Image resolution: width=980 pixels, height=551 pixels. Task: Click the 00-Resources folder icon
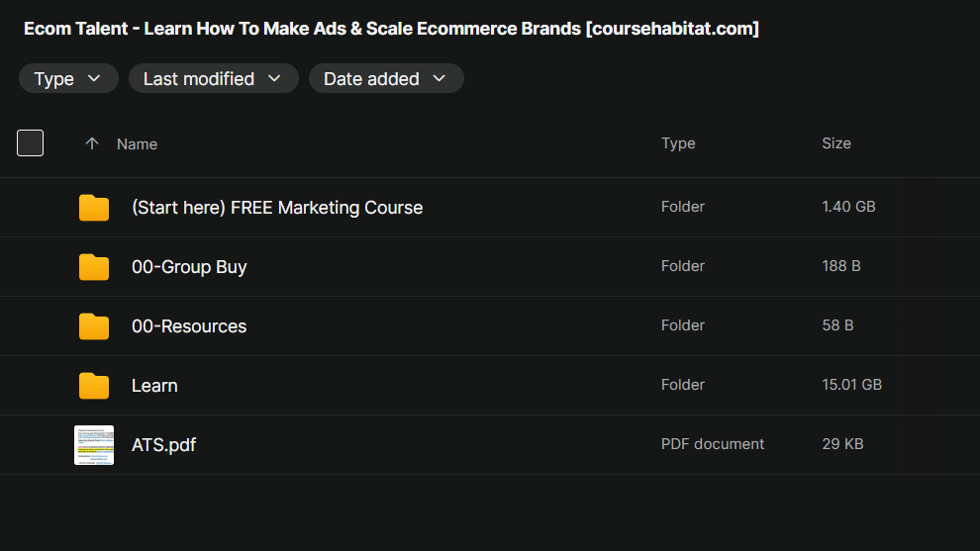point(94,326)
